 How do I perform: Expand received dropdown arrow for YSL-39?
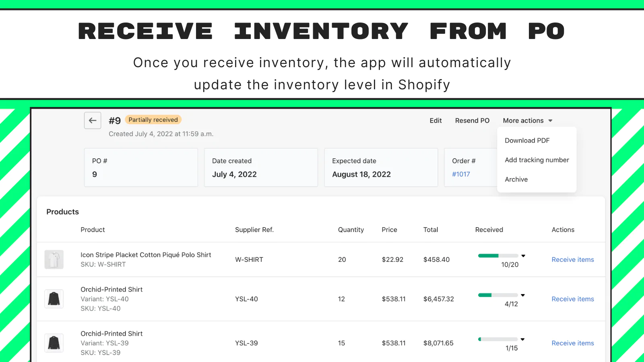click(522, 339)
